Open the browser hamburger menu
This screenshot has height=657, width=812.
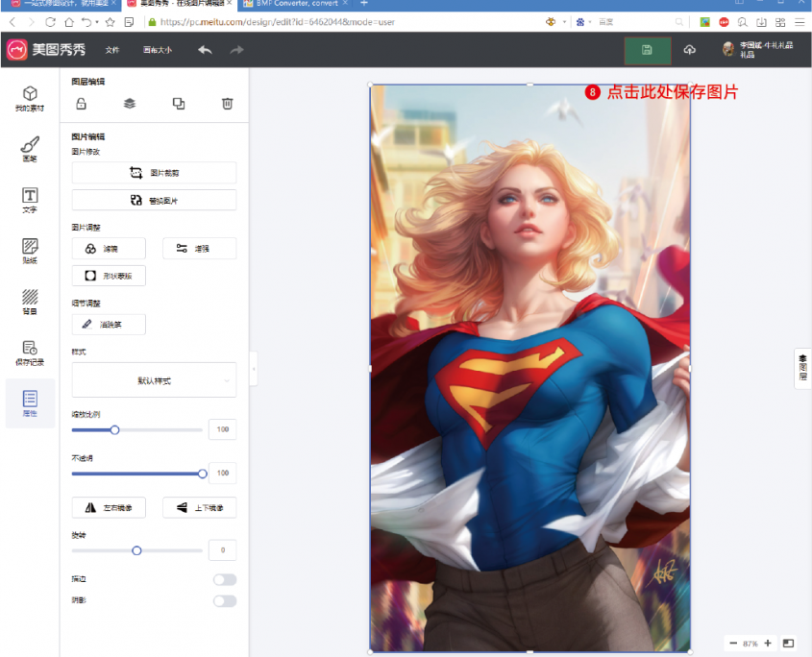click(800, 22)
